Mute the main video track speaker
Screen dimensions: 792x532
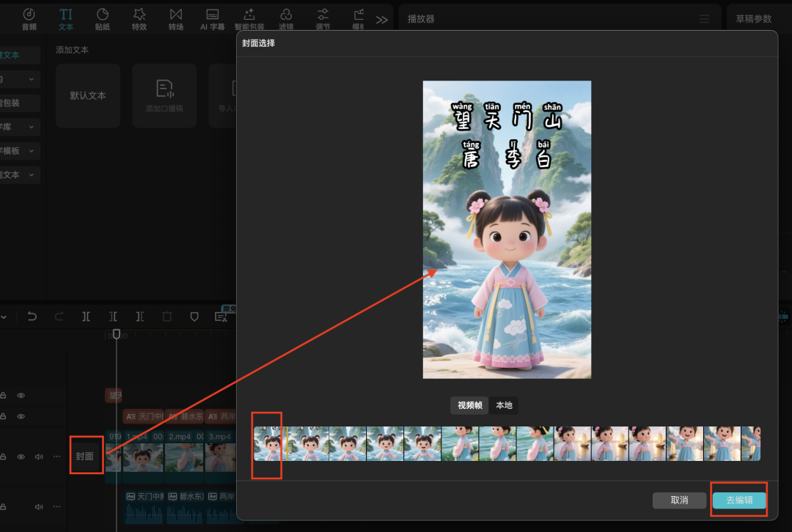(39, 457)
